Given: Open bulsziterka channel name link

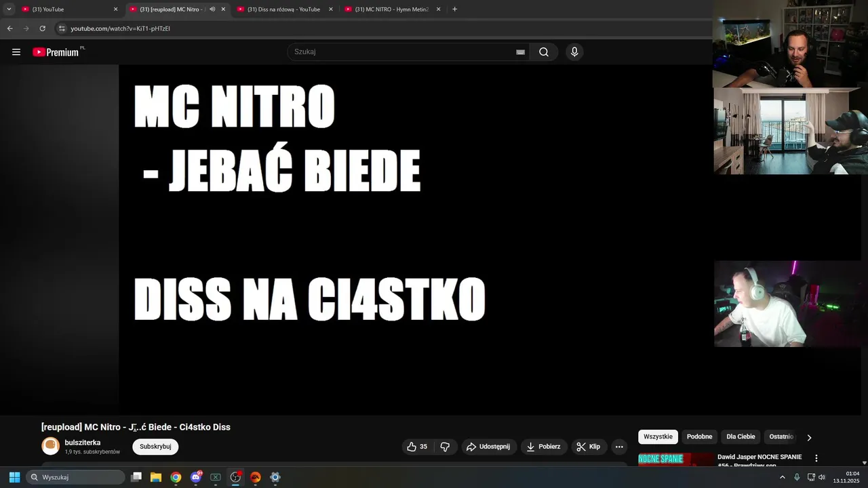Looking at the screenshot, I should pos(83,443).
